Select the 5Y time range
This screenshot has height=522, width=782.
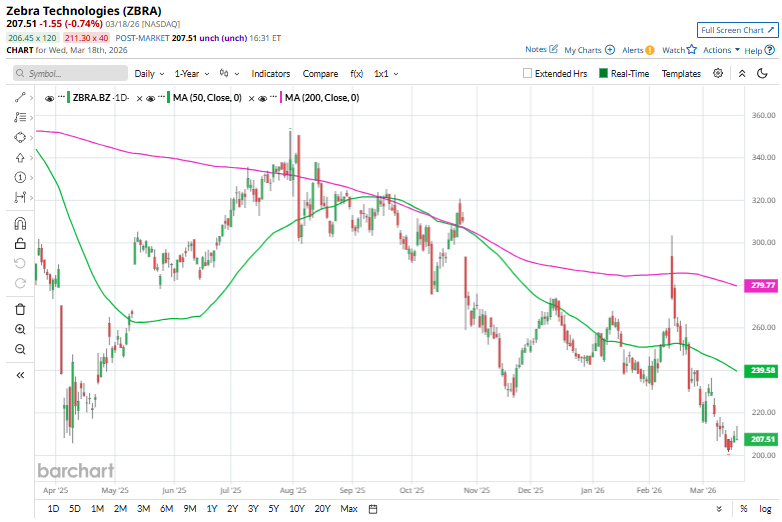point(274,509)
